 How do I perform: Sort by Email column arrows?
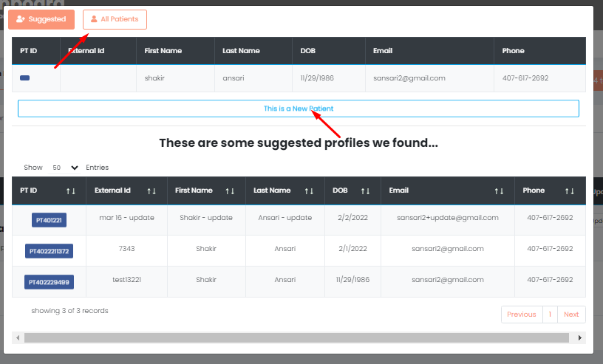click(499, 191)
